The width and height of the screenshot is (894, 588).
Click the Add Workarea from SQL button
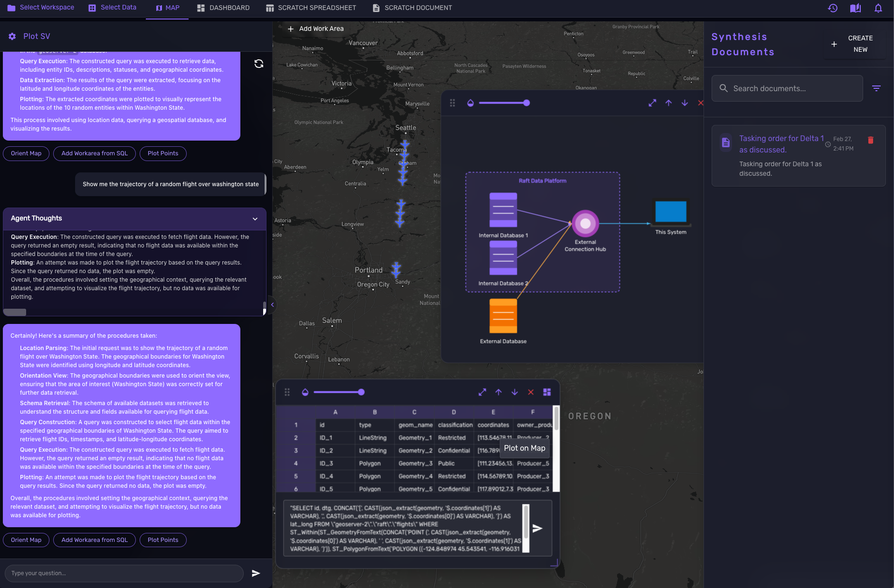95,540
